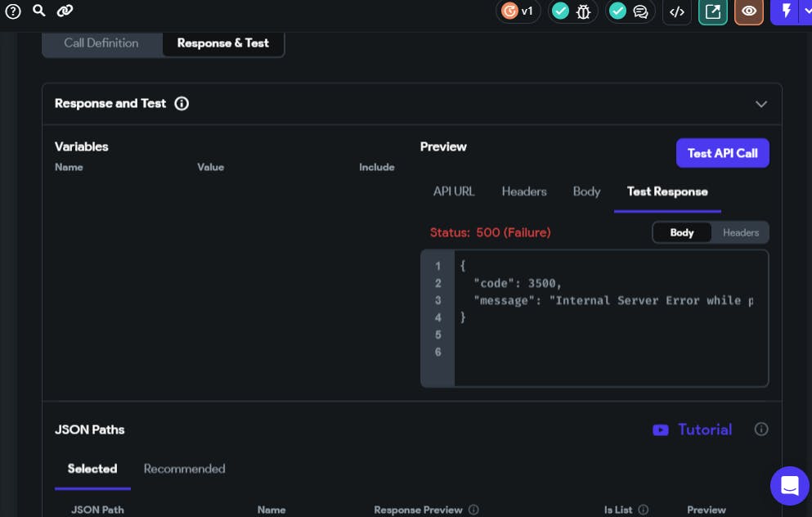Click the lightning bolt run button
Screen dimensions: 812x517
pyautogui.click(x=786, y=11)
